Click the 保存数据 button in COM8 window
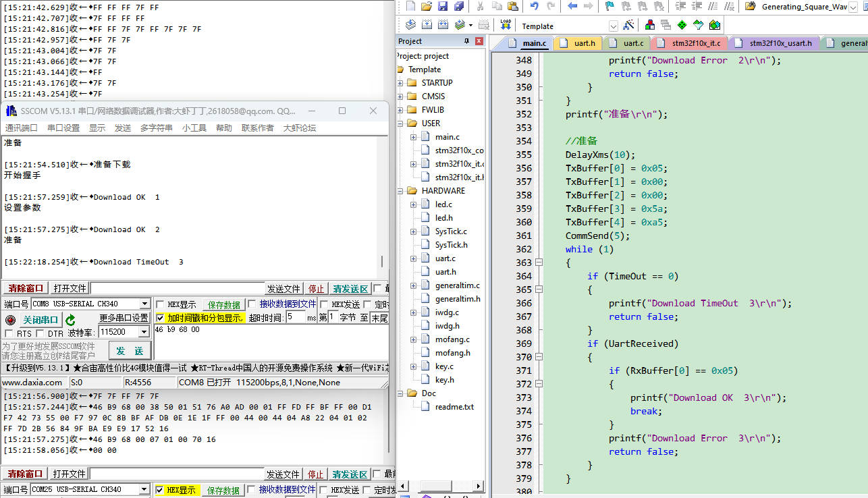Screen dimensions: 868x498 (x=223, y=305)
